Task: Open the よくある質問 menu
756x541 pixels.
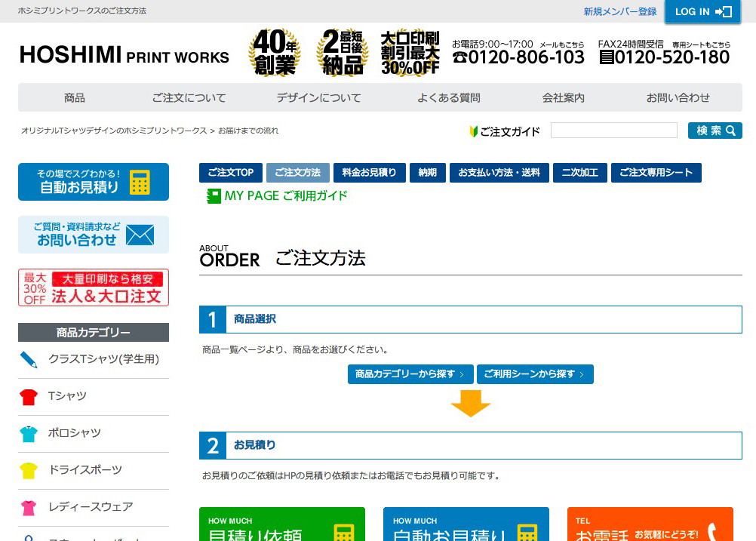Action: pyautogui.click(x=449, y=98)
